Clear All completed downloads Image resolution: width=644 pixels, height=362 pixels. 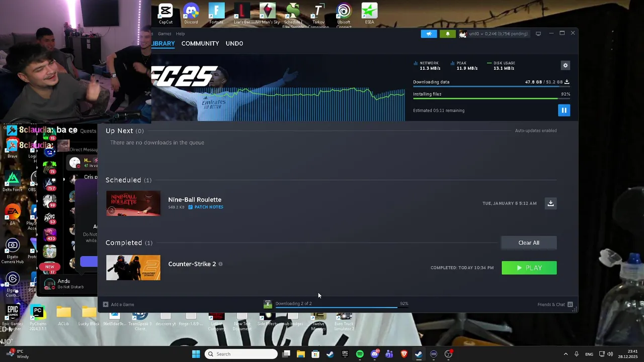(x=529, y=243)
